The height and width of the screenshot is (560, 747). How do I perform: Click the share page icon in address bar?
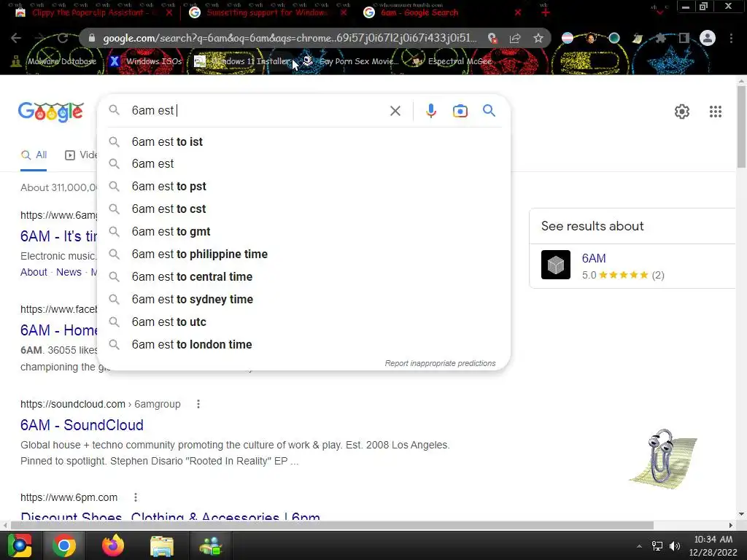pyautogui.click(x=515, y=38)
